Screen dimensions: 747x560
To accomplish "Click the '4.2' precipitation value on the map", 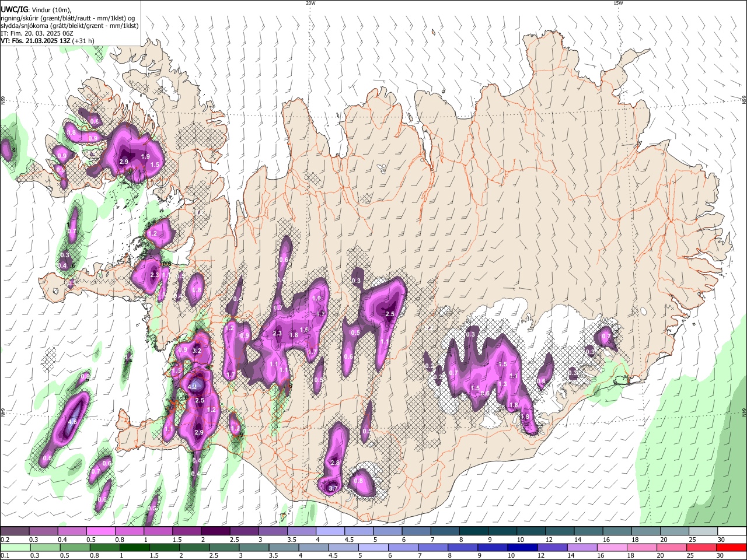I will [x=193, y=387].
